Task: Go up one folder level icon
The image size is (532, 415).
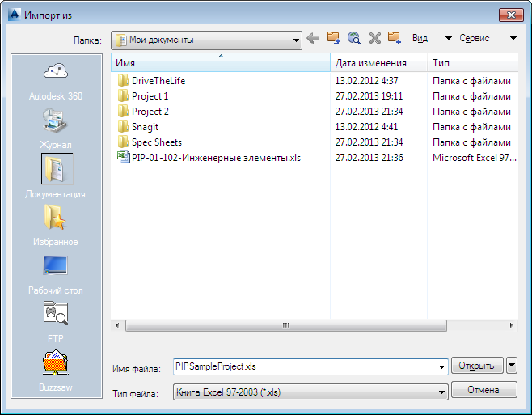Action: [x=334, y=38]
